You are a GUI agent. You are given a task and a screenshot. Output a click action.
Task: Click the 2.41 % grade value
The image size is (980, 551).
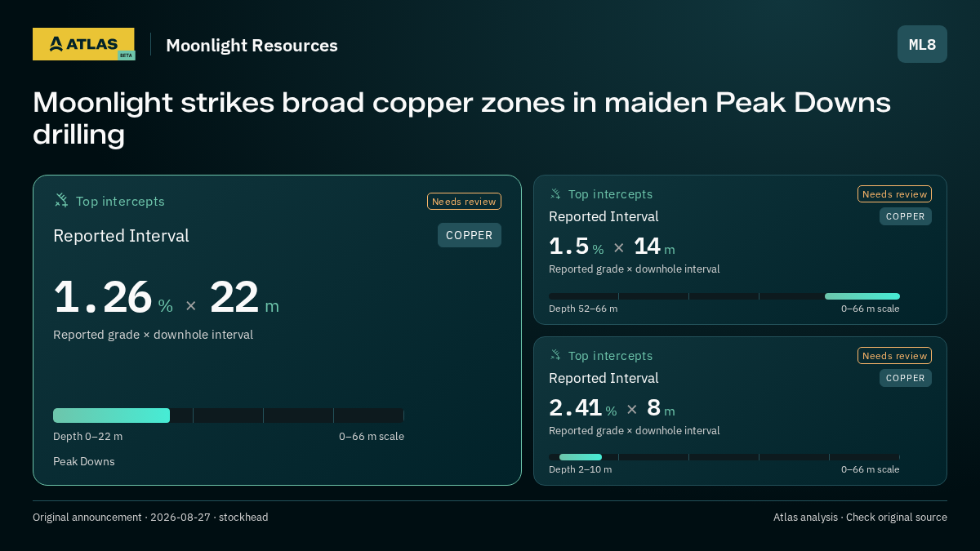point(582,408)
